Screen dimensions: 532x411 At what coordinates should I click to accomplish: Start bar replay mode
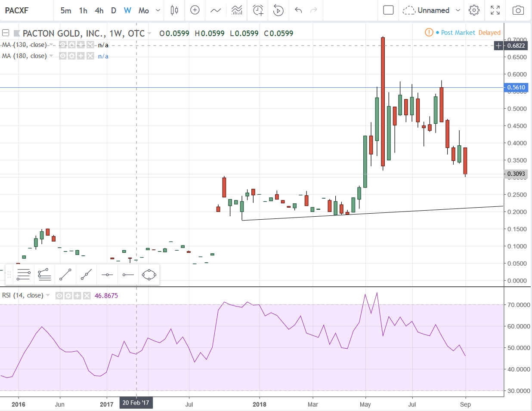click(x=278, y=10)
